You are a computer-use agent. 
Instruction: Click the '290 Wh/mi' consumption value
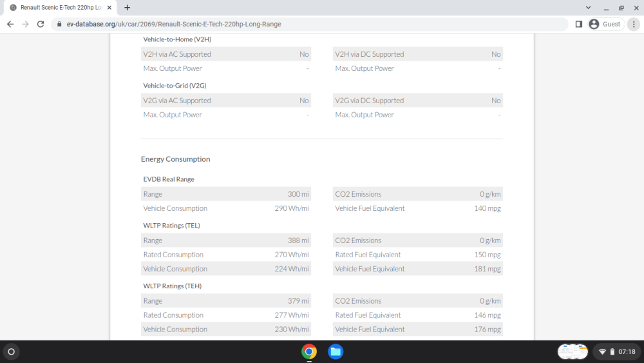pos(292,208)
